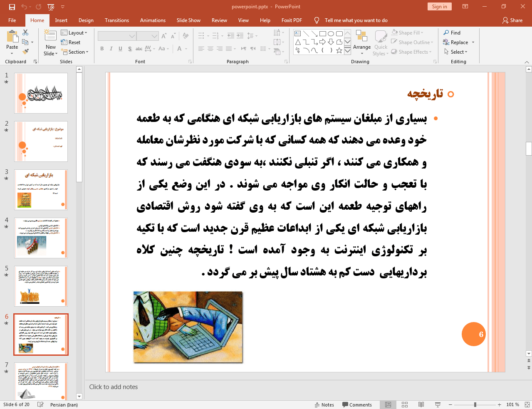Select slide 3 thumbnail in the pane

click(x=41, y=189)
